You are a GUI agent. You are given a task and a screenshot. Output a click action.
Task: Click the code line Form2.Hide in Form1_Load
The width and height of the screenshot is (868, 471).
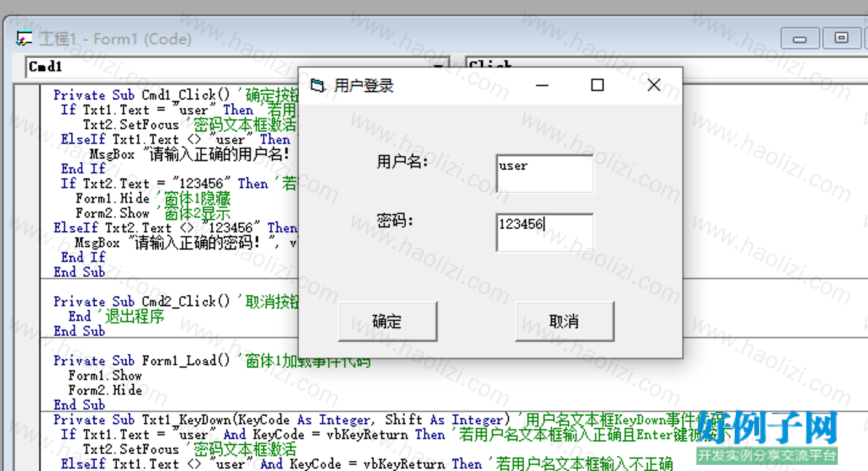tap(105, 390)
